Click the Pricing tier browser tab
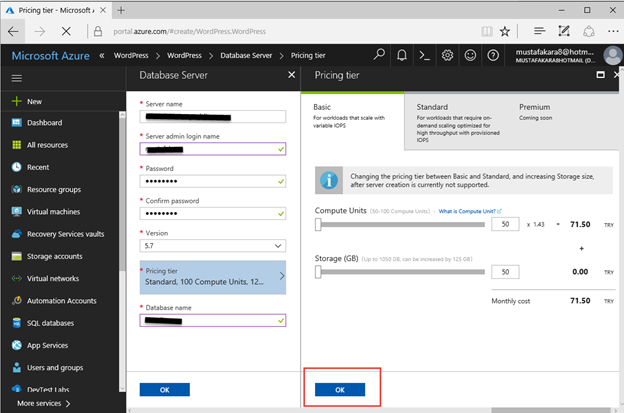624x413 pixels. (x=56, y=10)
